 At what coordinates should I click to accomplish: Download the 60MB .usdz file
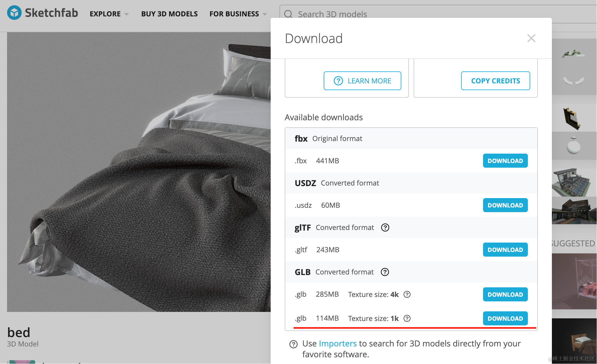click(505, 205)
